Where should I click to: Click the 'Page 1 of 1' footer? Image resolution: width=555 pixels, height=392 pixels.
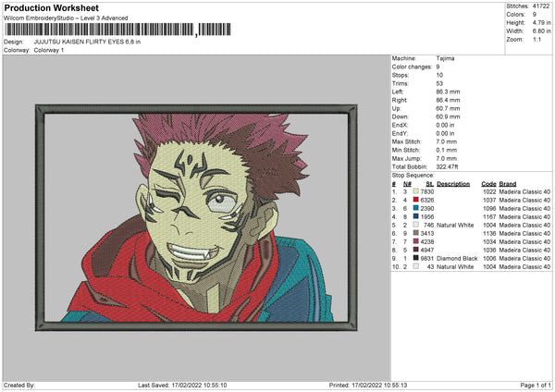coord(536,385)
